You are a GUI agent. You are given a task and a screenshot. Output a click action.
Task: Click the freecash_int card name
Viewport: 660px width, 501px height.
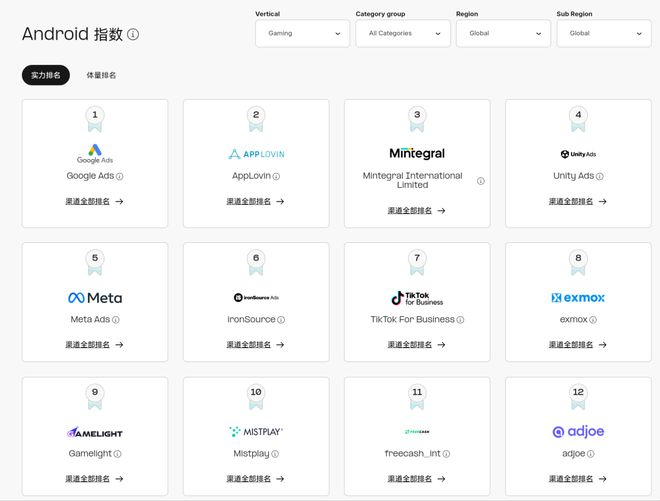(412, 454)
